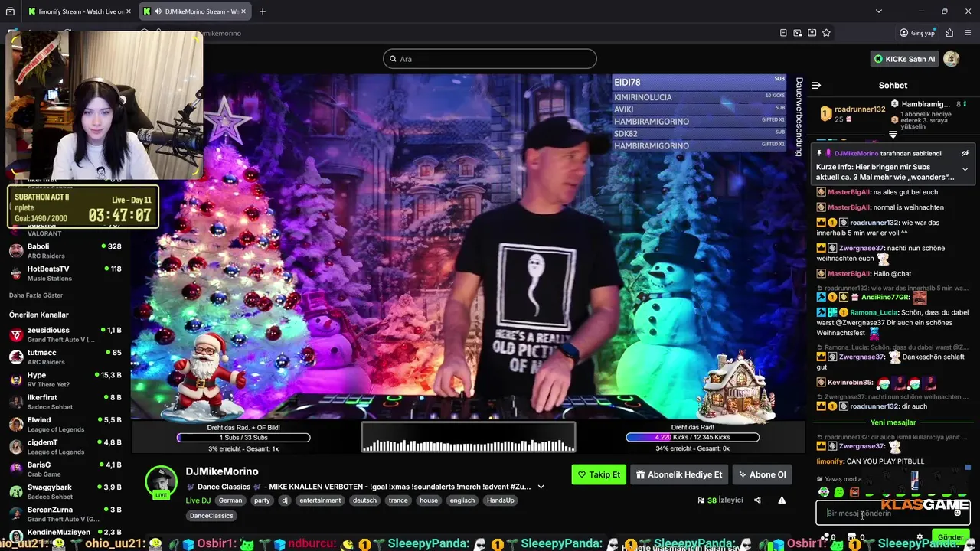Open new browser tab with plus
The width and height of the screenshot is (980, 551).
point(263,11)
